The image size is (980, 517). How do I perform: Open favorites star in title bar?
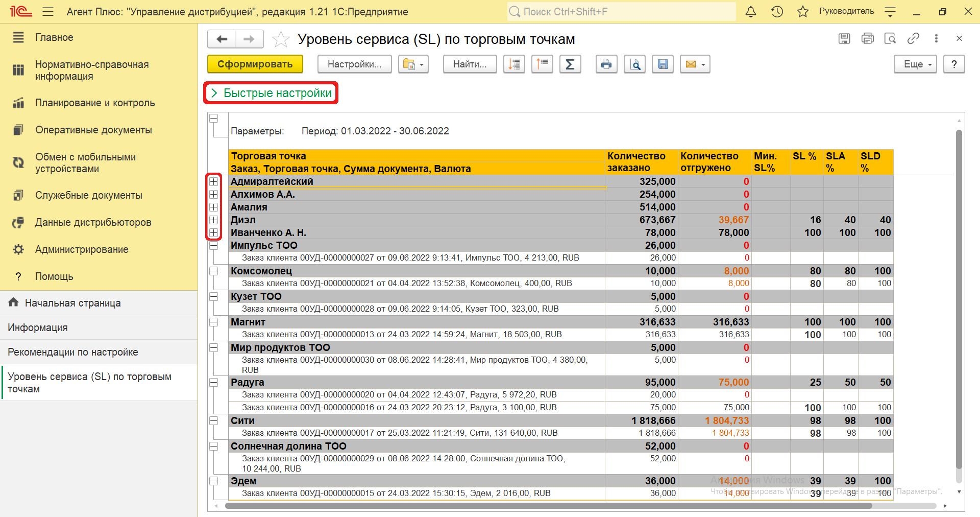(x=803, y=11)
